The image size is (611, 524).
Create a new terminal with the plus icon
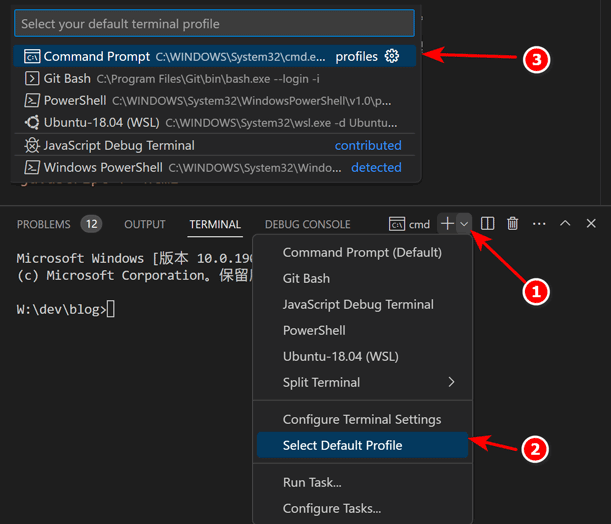(447, 224)
